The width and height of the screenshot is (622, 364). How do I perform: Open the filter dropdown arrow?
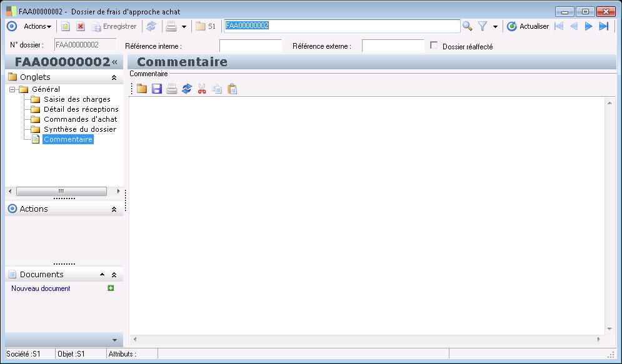pyautogui.click(x=495, y=27)
